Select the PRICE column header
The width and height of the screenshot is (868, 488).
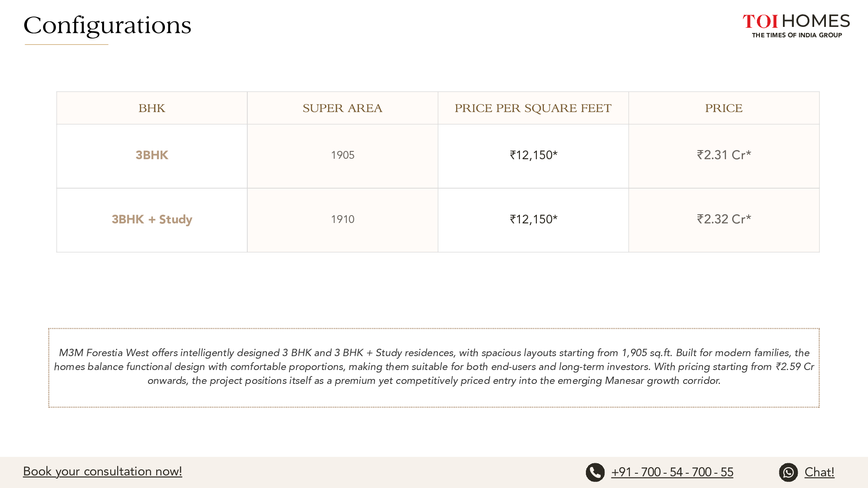pyautogui.click(x=723, y=108)
